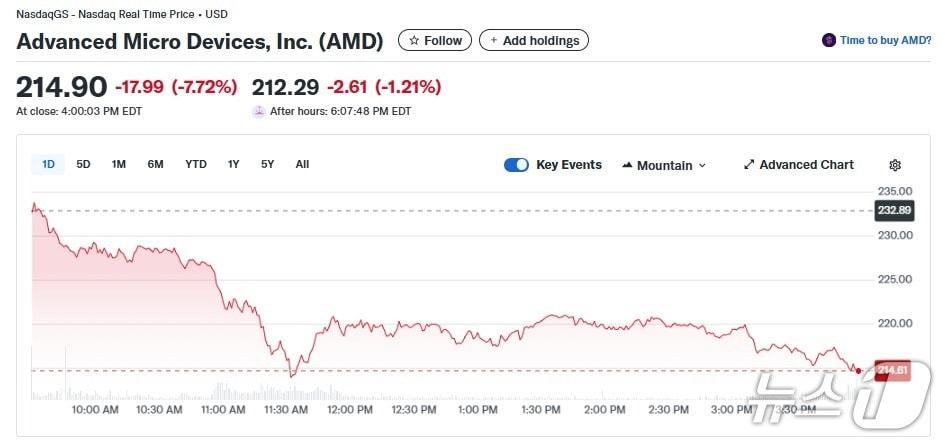
Task: Click the purple Time to buy AMD icon
Action: [x=828, y=41]
